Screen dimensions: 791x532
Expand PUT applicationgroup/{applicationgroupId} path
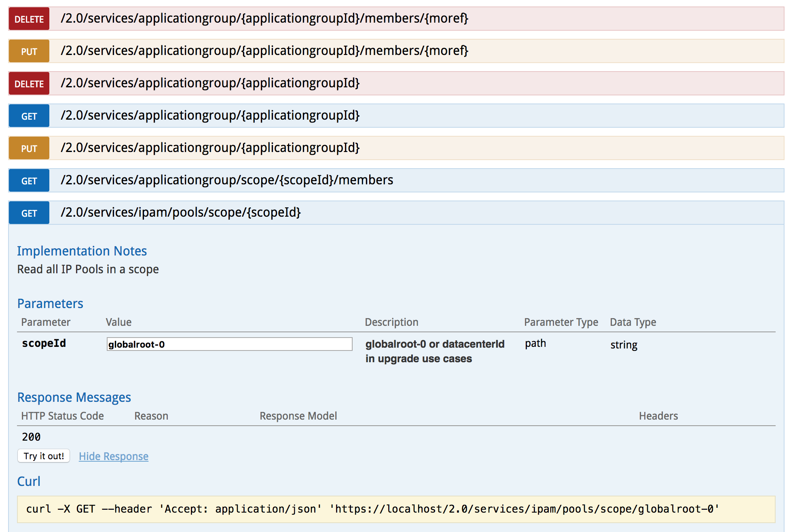tap(210, 148)
